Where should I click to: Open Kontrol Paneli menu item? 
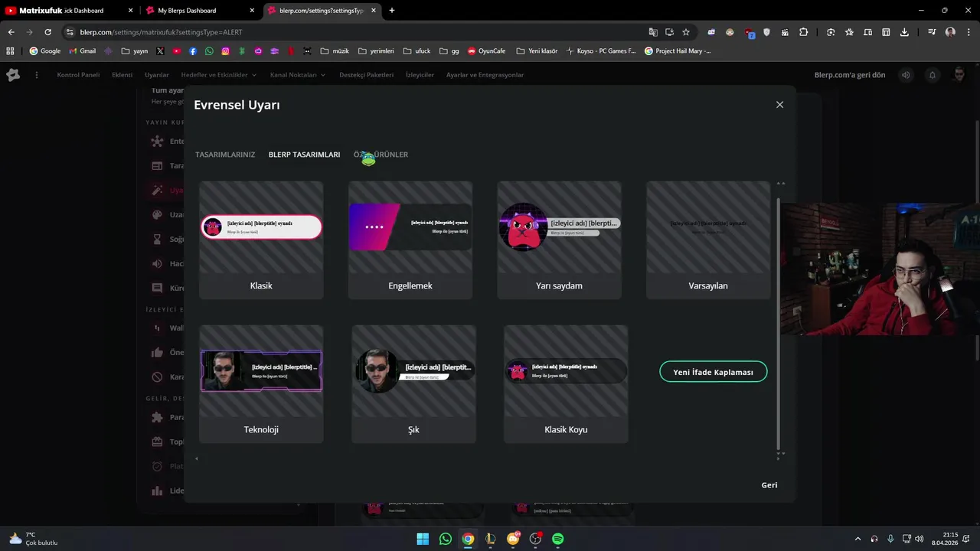coord(78,75)
